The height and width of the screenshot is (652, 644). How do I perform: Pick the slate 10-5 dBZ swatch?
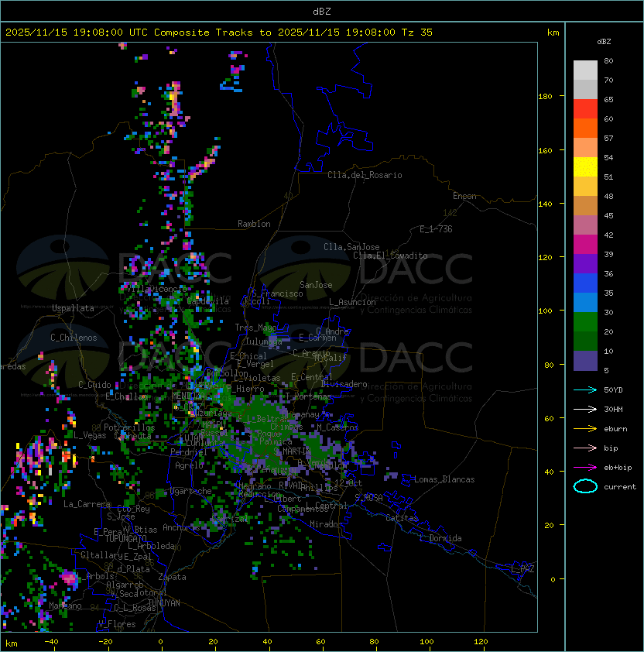pos(585,361)
